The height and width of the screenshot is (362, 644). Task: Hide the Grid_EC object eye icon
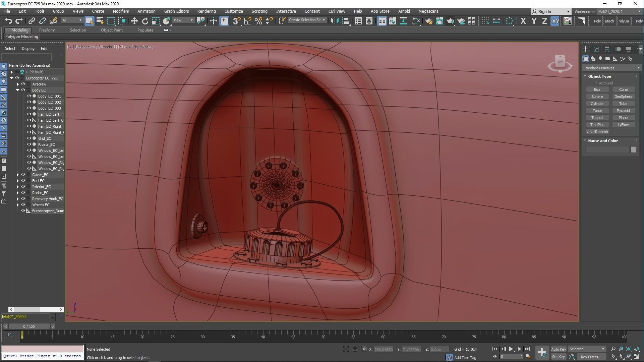point(29,138)
